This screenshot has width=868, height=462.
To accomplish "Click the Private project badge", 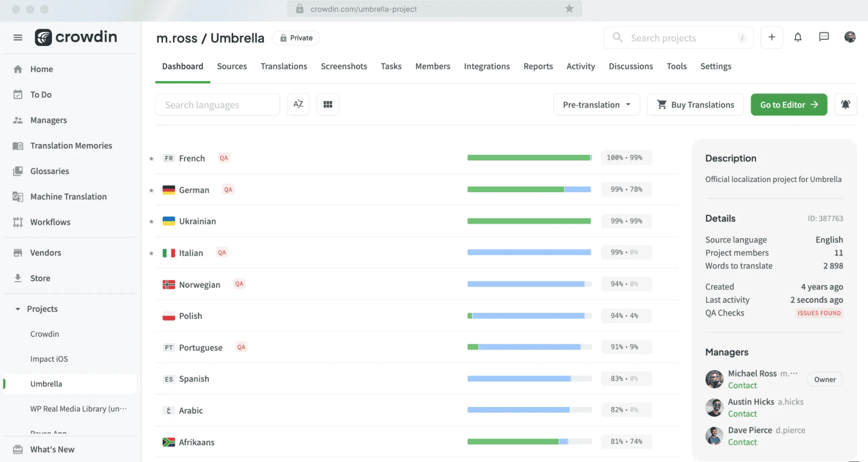I will tap(295, 37).
